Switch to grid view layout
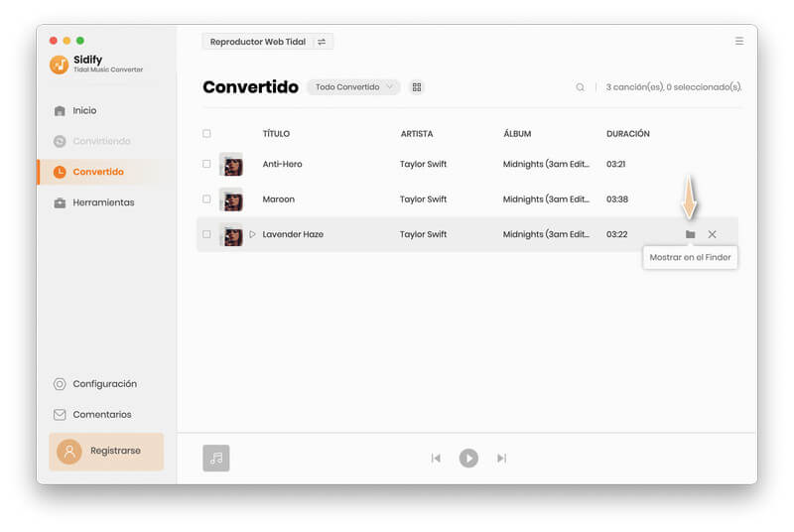This screenshot has width=794, height=532. [x=417, y=87]
